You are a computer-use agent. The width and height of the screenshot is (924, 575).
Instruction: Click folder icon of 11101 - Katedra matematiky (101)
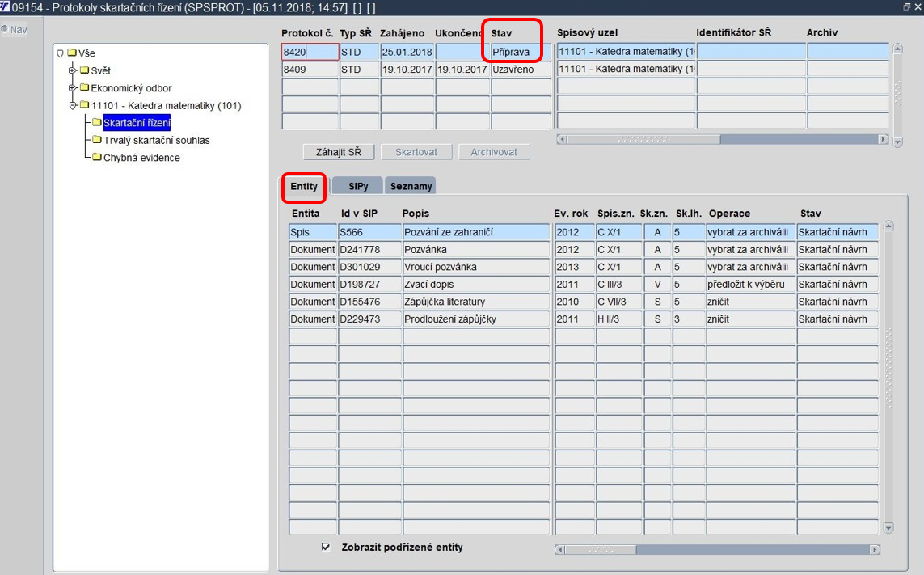tap(84, 105)
